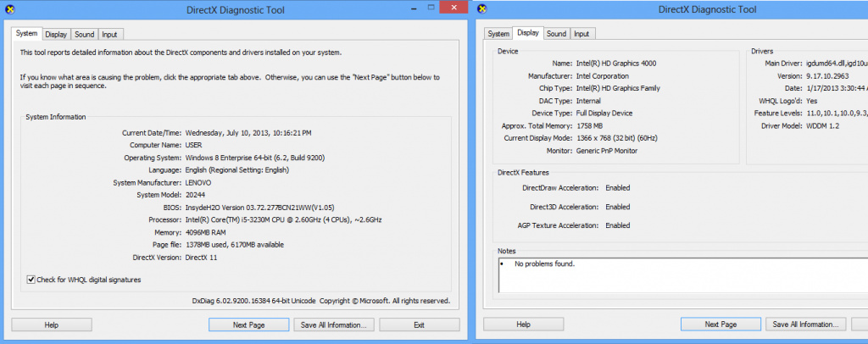This screenshot has width=868, height=344.
Task: Click manufacturer value 'Intel Corporation'
Action: click(603, 76)
